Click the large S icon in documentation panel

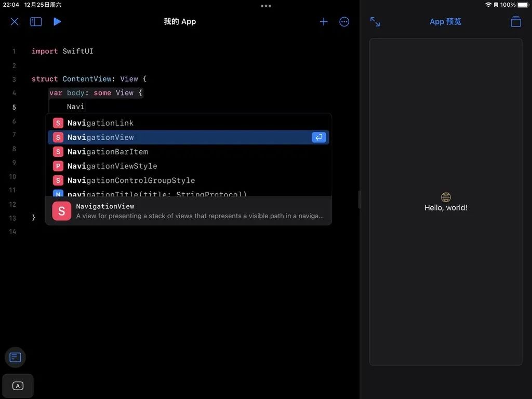pyautogui.click(x=62, y=211)
